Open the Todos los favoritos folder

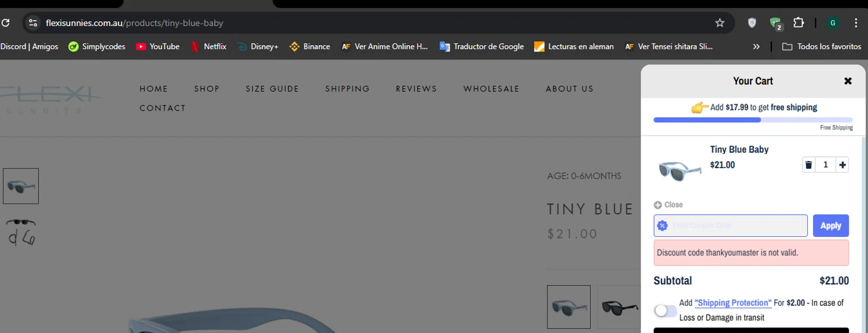[822, 46]
